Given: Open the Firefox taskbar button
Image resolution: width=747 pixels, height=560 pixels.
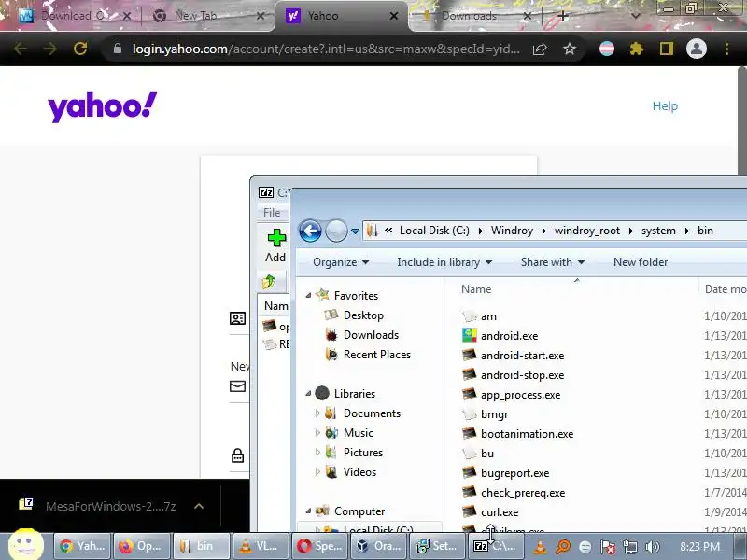Looking at the screenshot, I should coord(141,546).
